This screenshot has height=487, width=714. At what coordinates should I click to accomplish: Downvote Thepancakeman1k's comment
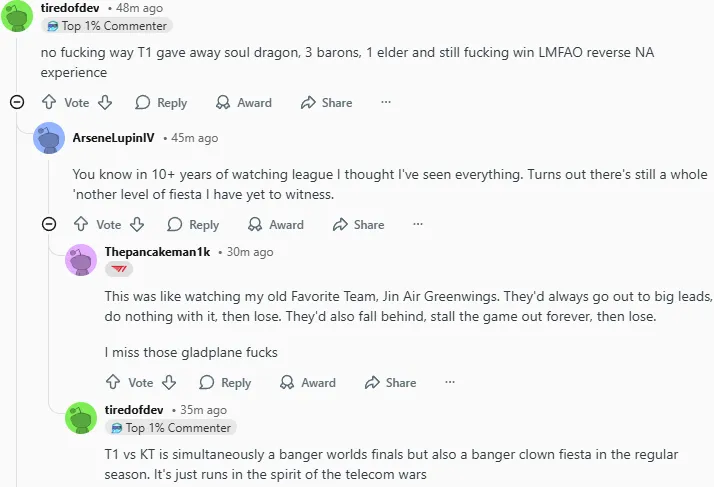(x=169, y=382)
